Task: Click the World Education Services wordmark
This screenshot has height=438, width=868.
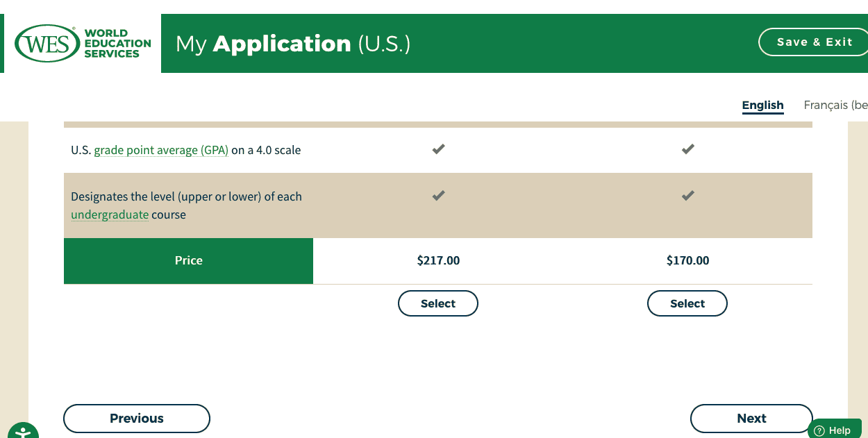Action: tap(115, 43)
